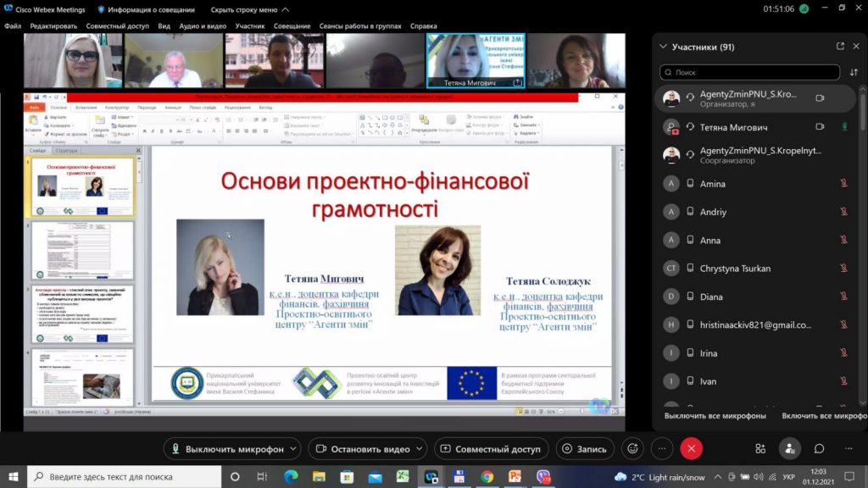Open more options ellipsis button

(x=662, y=449)
